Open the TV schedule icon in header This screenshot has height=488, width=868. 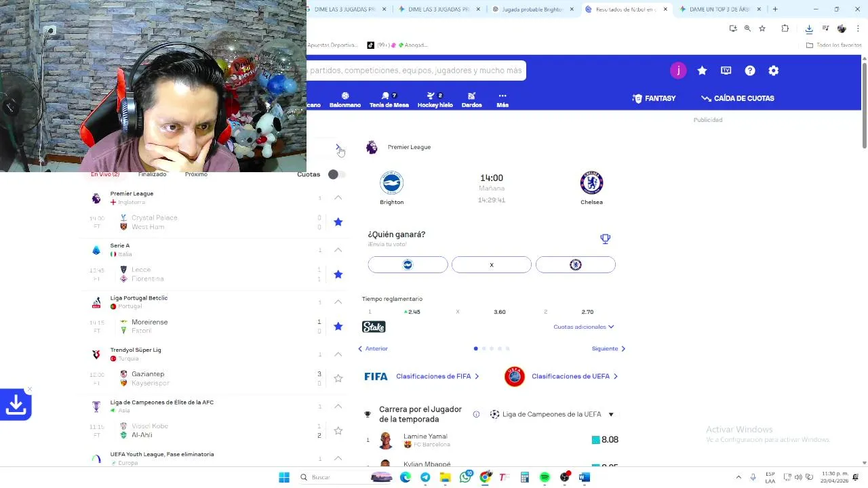pos(726,70)
